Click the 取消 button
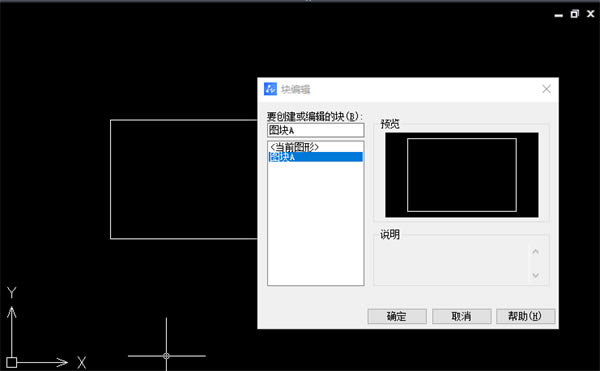The width and height of the screenshot is (600, 371). point(461,316)
